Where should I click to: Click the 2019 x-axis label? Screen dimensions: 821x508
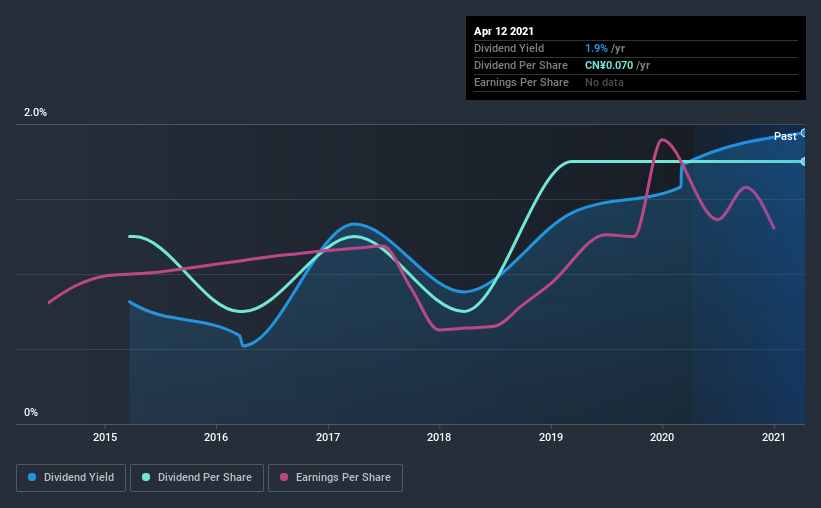[x=551, y=437]
